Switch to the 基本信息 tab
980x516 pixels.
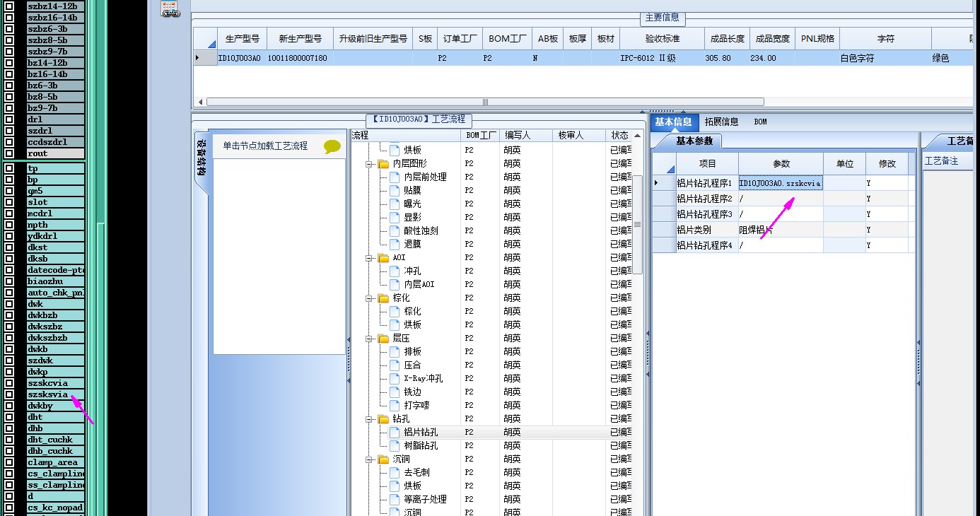(x=673, y=122)
